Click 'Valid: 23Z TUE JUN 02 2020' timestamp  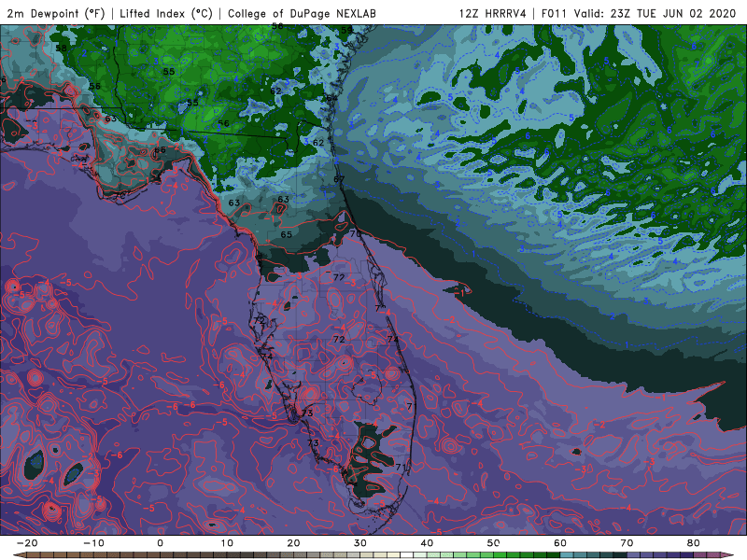(x=655, y=13)
